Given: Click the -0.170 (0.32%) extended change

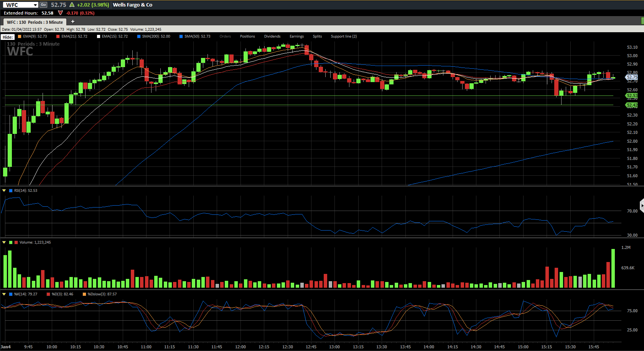Looking at the screenshot, I should [x=80, y=13].
